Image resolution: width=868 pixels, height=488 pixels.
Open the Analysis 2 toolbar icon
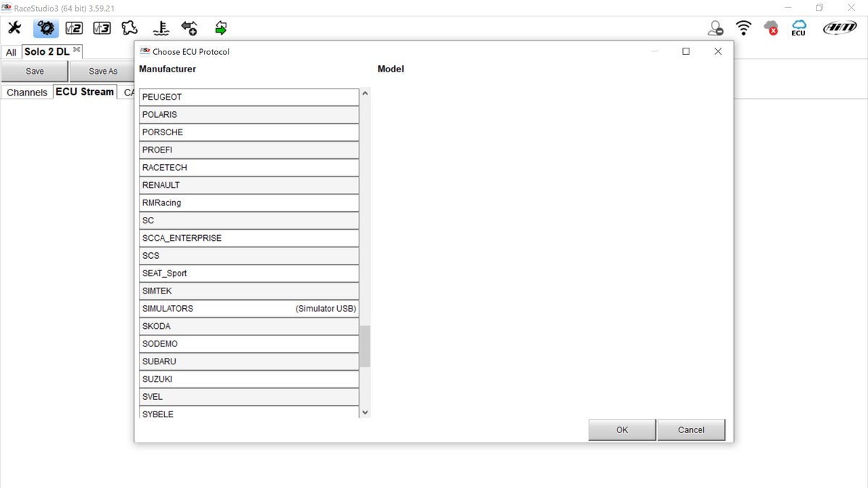tap(74, 28)
